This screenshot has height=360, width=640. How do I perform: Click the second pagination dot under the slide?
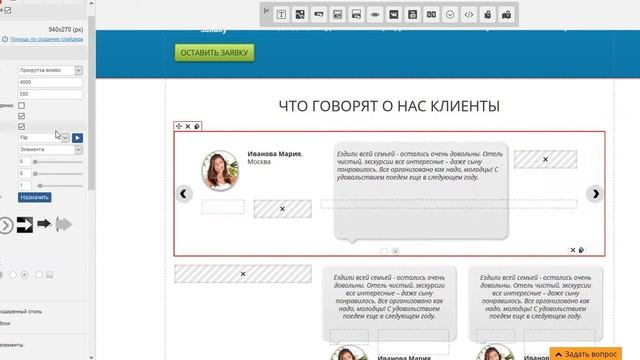395,251
